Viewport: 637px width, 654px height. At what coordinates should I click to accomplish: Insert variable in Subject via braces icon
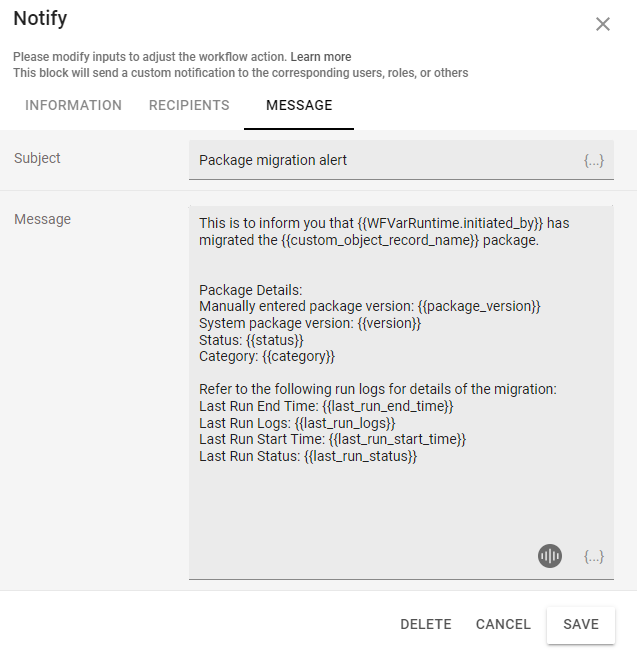[x=594, y=160]
